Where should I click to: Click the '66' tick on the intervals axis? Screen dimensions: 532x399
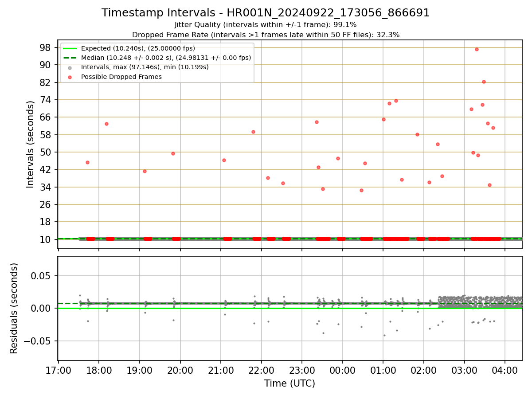click(x=46, y=117)
